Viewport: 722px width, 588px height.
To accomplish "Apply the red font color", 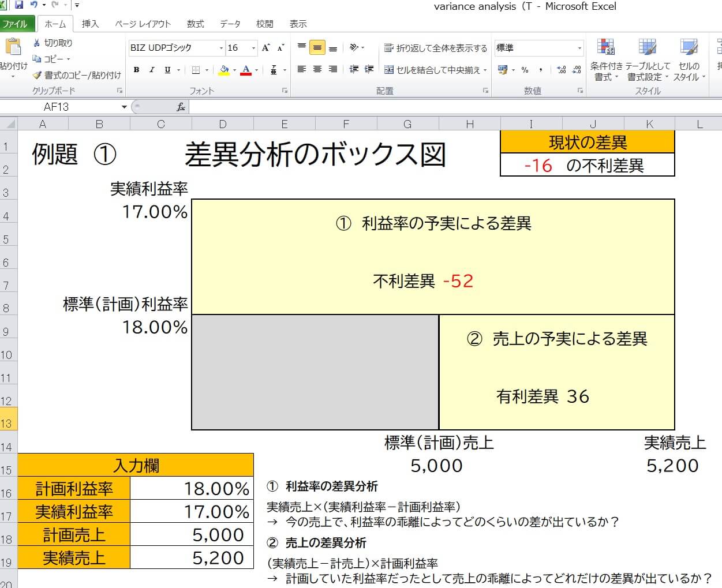I will click(x=246, y=70).
